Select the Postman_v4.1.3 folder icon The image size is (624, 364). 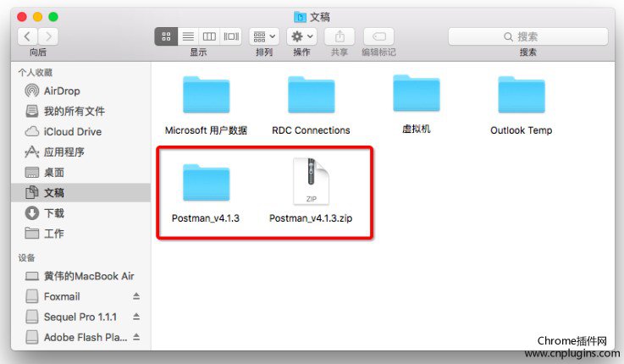tap(206, 183)
